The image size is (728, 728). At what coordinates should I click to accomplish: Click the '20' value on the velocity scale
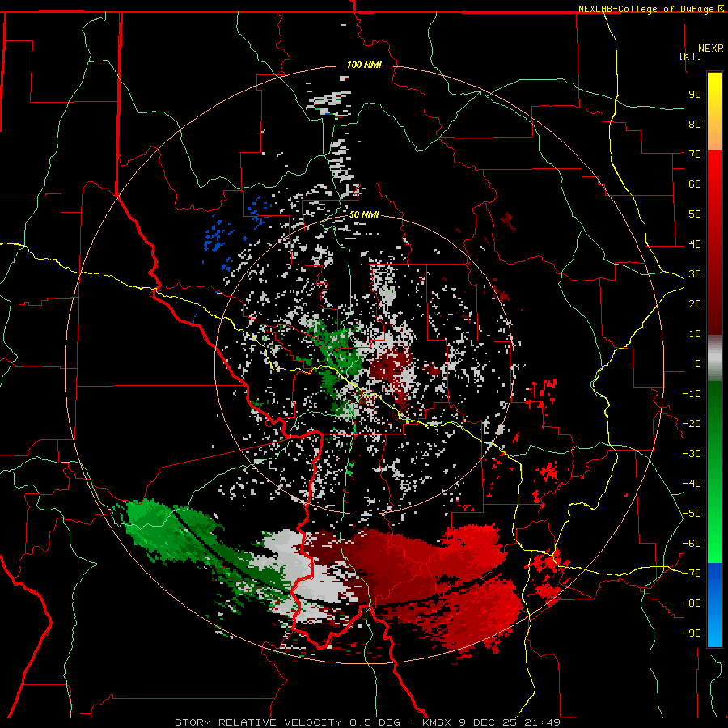coord(695,303)
